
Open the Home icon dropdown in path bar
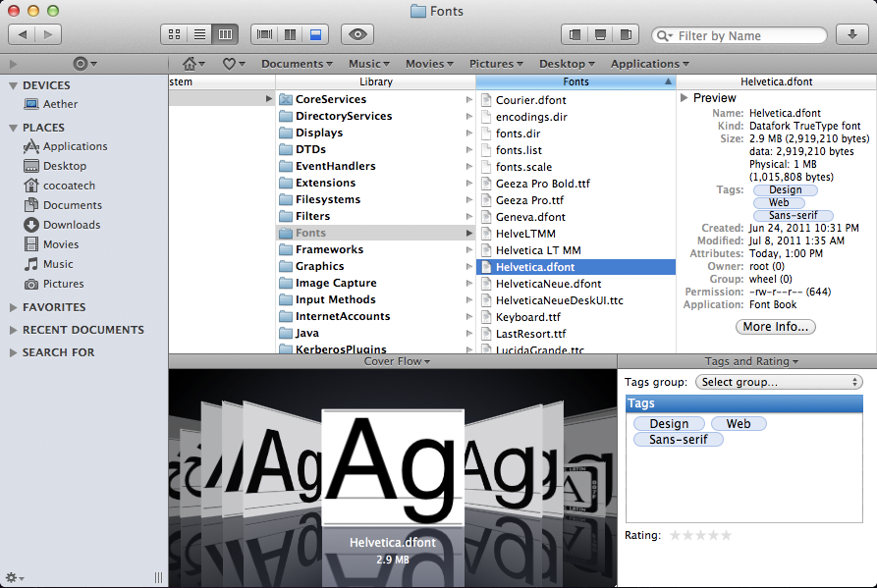[x=193, y=64]
